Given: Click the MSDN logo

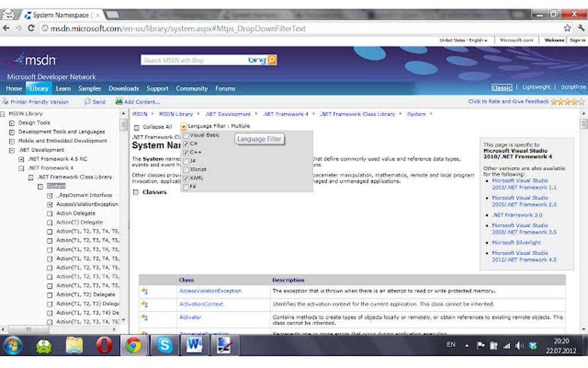Looking at the screenshot, I should pos(32,59).
